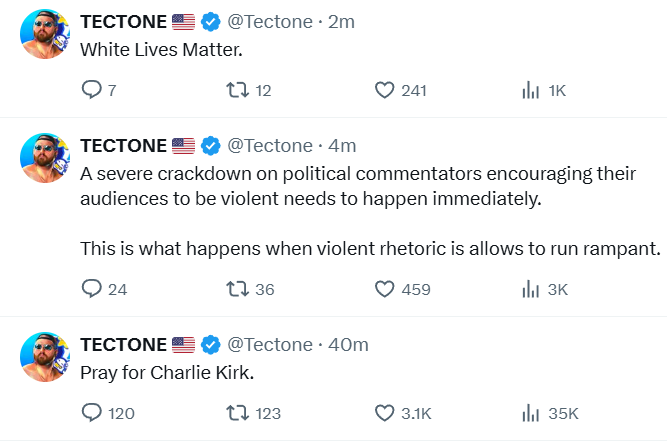Screen dimensions: 667x441
Task: Open the 40m timestamp link
Action: point(348,344)
